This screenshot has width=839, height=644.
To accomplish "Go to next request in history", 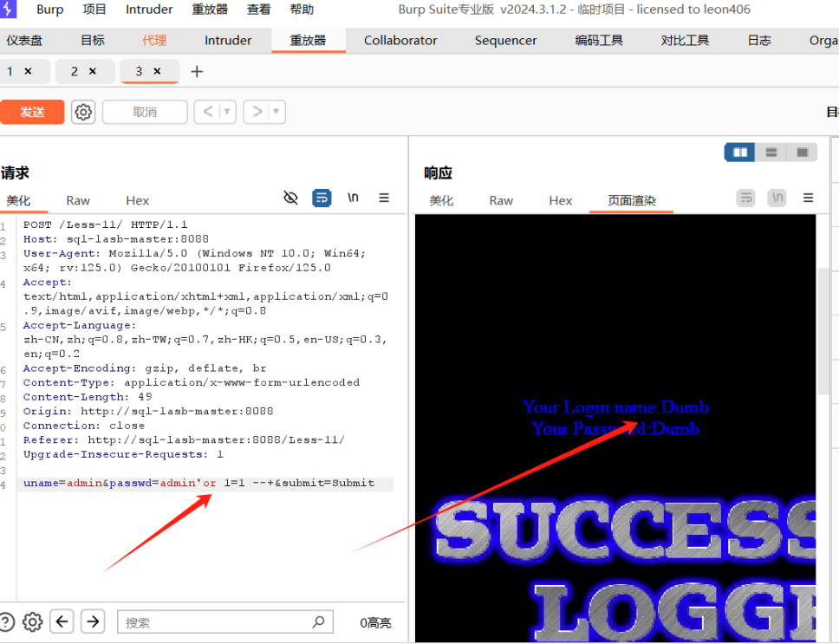I will pos(257,112).
